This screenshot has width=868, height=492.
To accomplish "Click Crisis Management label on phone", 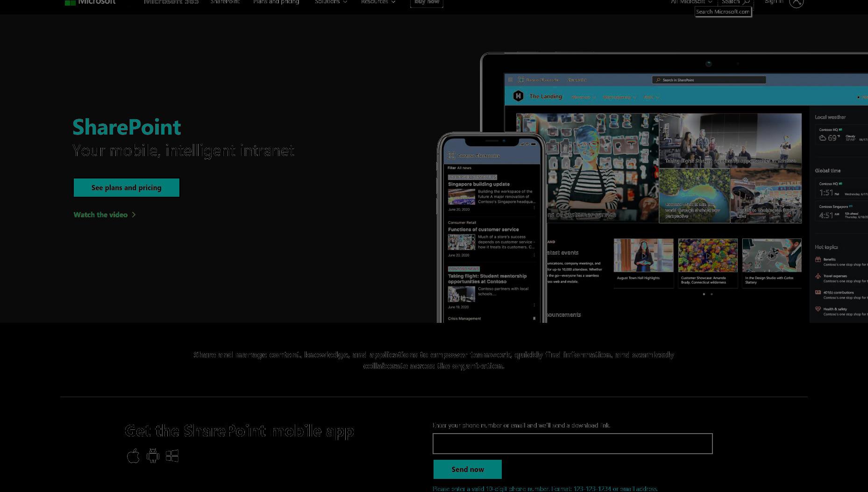I will (x=464, y=319).
